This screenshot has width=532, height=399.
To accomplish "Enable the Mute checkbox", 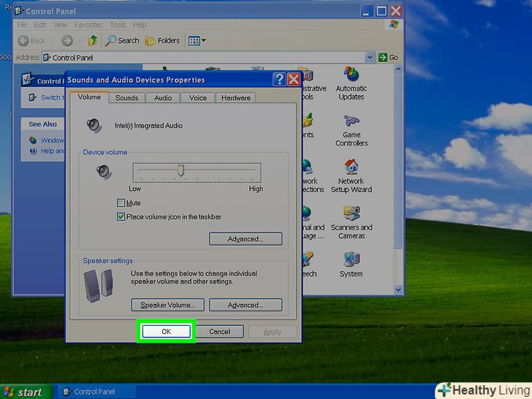I will 121,203.
